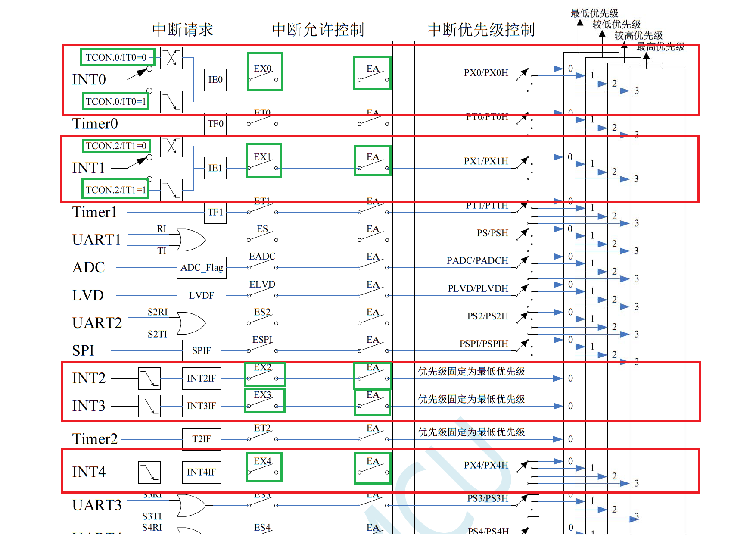Click the 'LVD' source label
This screenshot has width=756, height=535.
pyautogui.click(x=88, y=295)
